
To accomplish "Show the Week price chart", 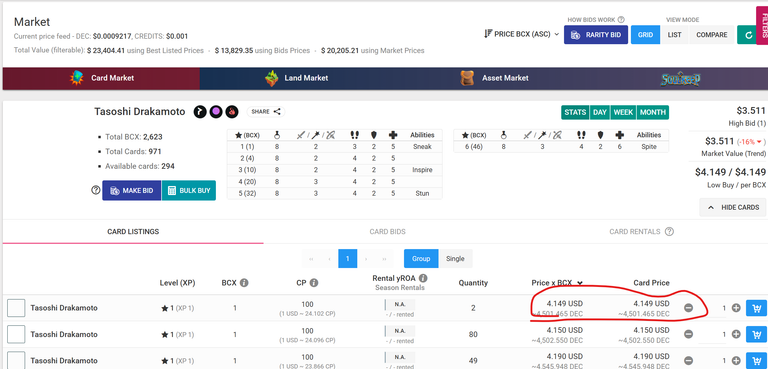I will click(623, 112).
